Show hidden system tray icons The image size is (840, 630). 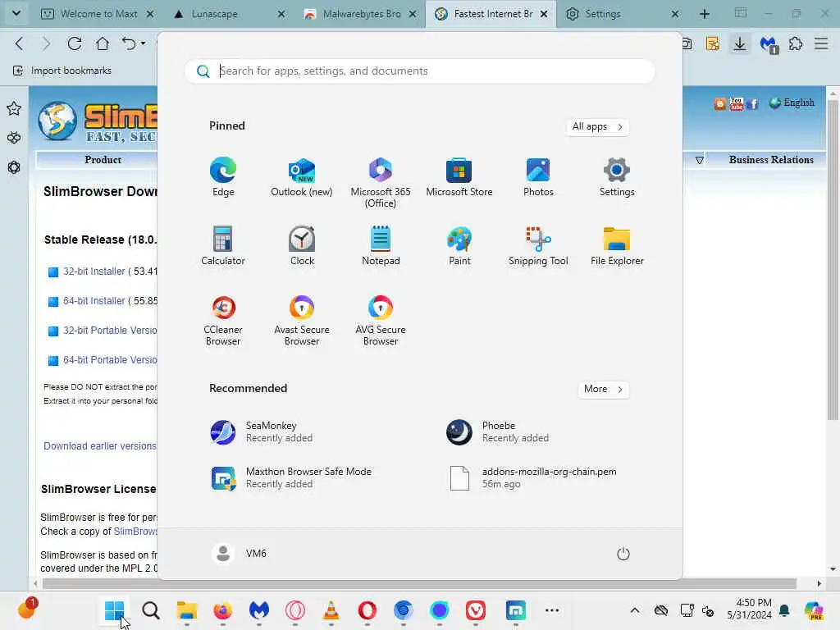pos(635,610)
